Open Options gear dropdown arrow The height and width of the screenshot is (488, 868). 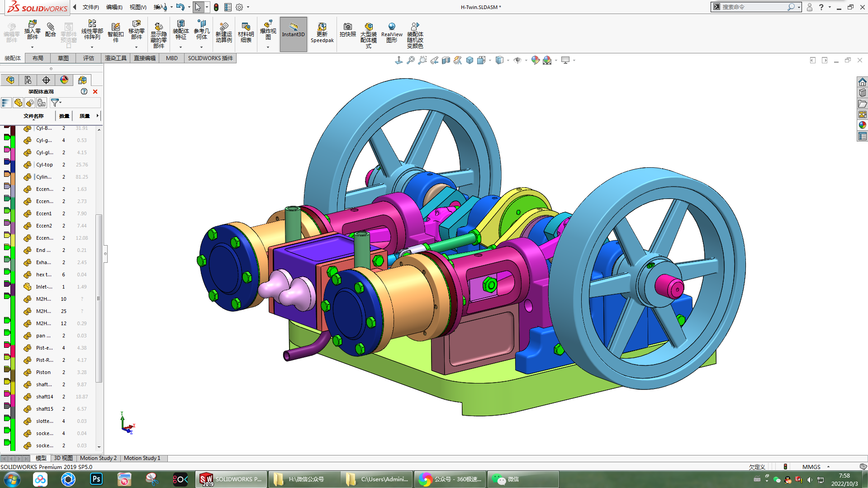[x=248, y=7]
